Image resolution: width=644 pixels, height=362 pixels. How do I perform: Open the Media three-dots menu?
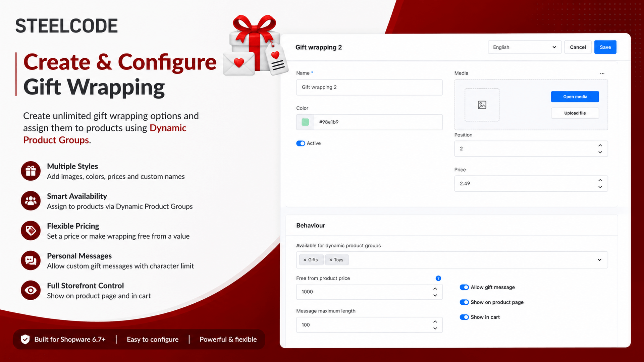[602, 73]
